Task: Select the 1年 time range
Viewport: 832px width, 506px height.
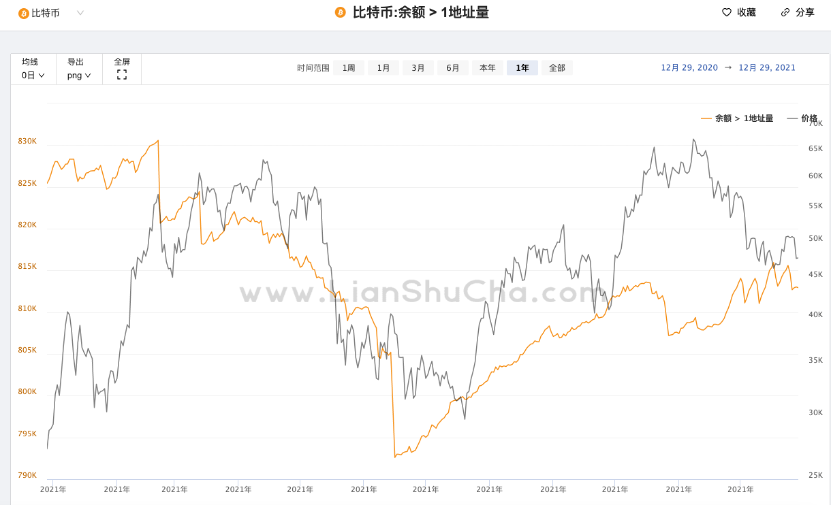Action: click(522, 68)
